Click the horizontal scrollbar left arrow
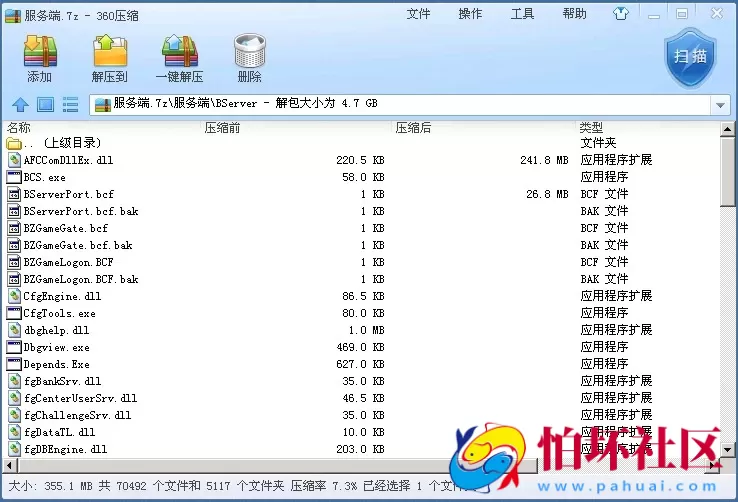This screenshot has height=502, width=738. [9, 466]
